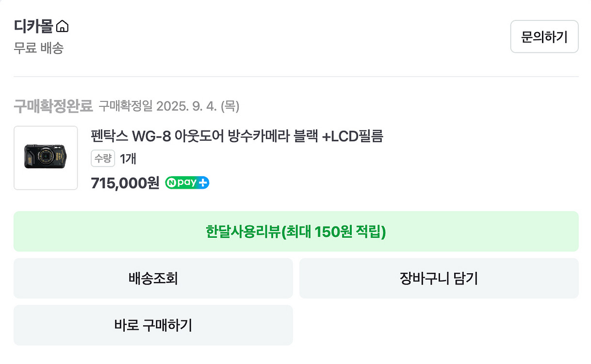Click the 수량 quantity badge

[x=102, y=158]
